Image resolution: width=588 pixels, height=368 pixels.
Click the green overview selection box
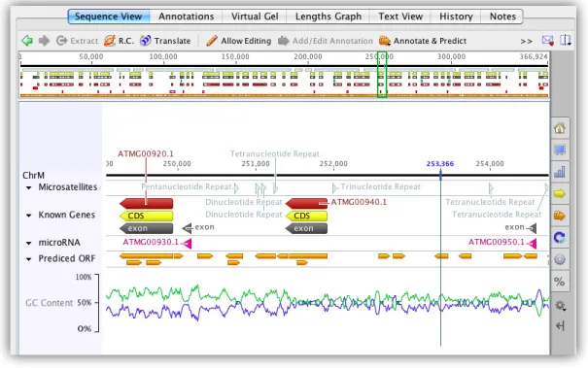[382, 75]
